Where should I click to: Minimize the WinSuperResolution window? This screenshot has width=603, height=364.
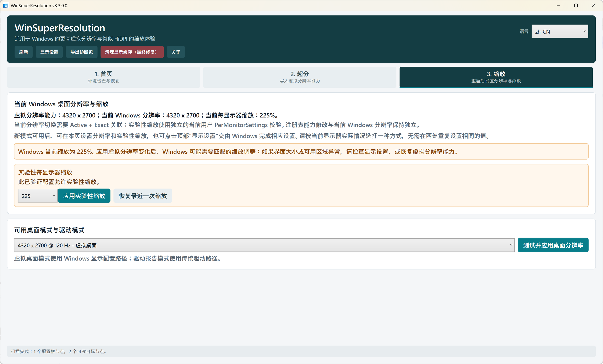coord(558,5)
